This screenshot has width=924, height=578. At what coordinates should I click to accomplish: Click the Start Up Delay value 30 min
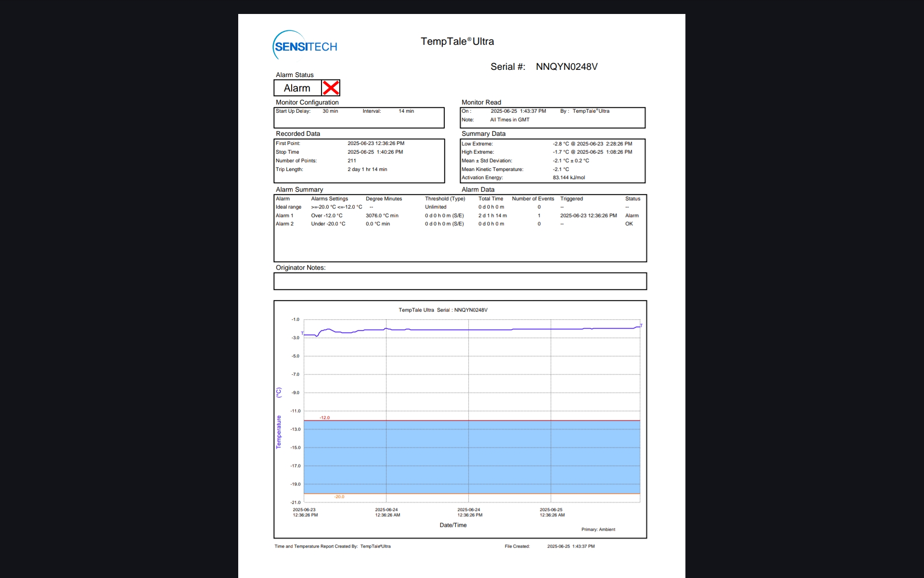point(330,111)
